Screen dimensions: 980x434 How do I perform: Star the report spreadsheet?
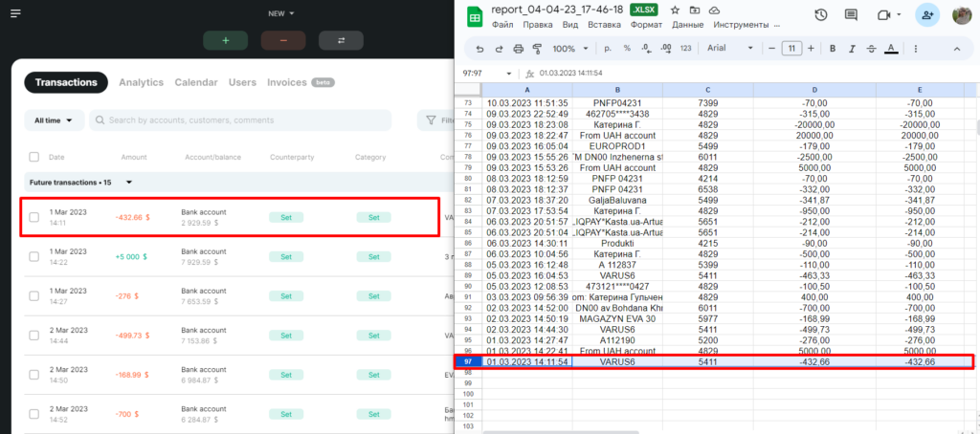675,11
